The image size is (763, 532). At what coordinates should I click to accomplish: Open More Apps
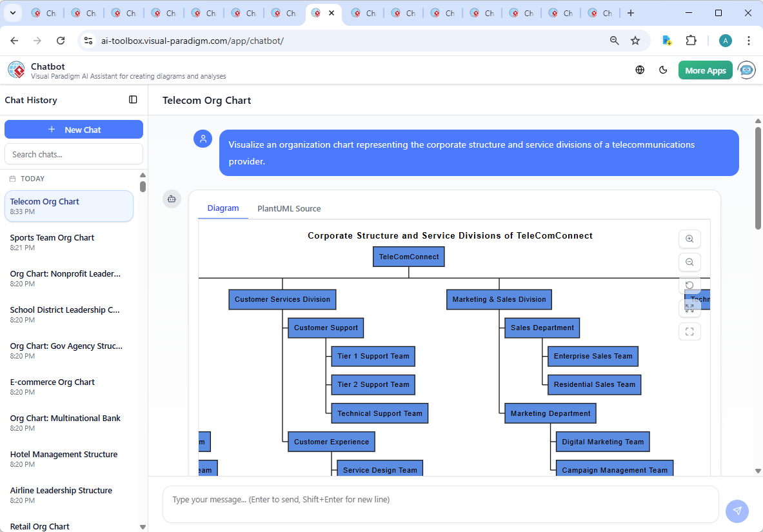pyautogui.click(x=705, y=70)
